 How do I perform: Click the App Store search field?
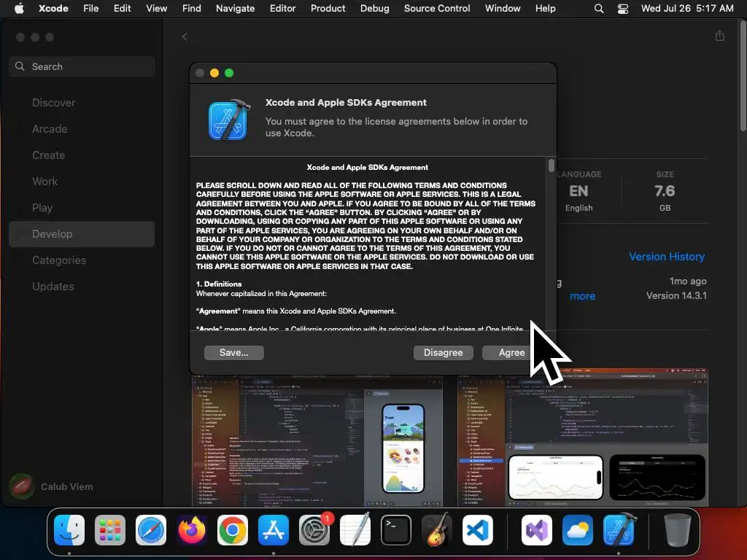(x=82, y=66)
